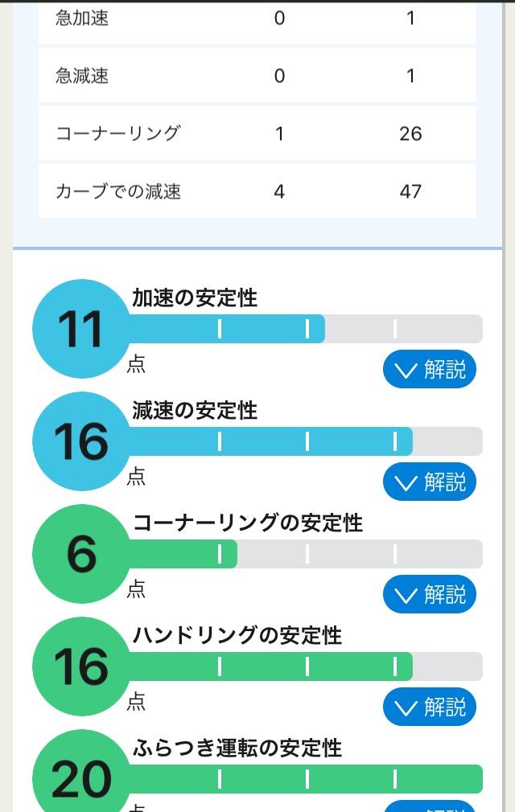Viewport: 515px width, 812px height.
Task: Click the blue 11-point score circle
Action: pyautogui.click(x=81, y=329)
